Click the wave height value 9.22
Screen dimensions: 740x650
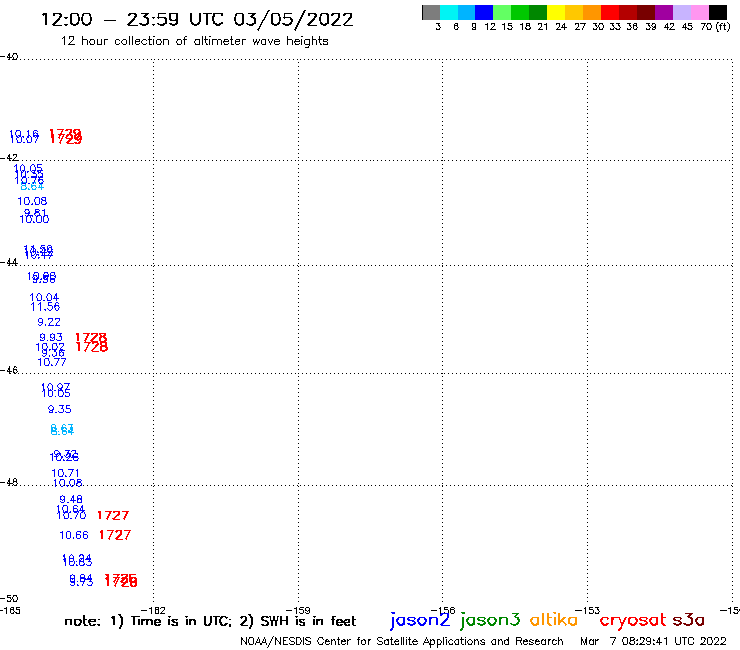pos(49,322)
